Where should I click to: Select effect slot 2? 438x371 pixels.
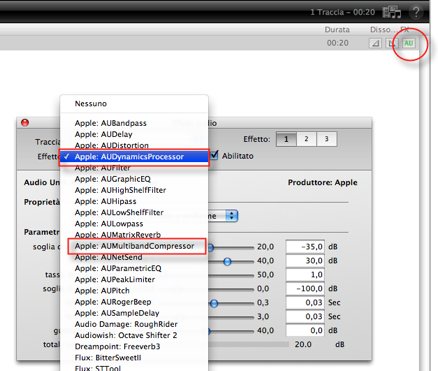(306, 139)
